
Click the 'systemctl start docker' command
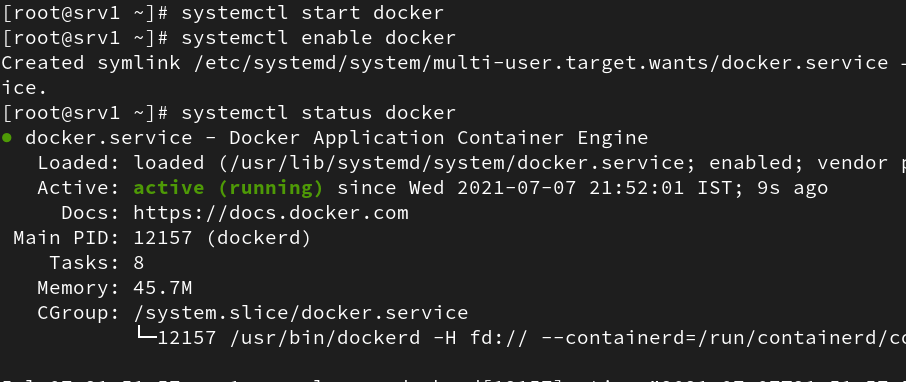pyautogui.click(x=313, y=13)
